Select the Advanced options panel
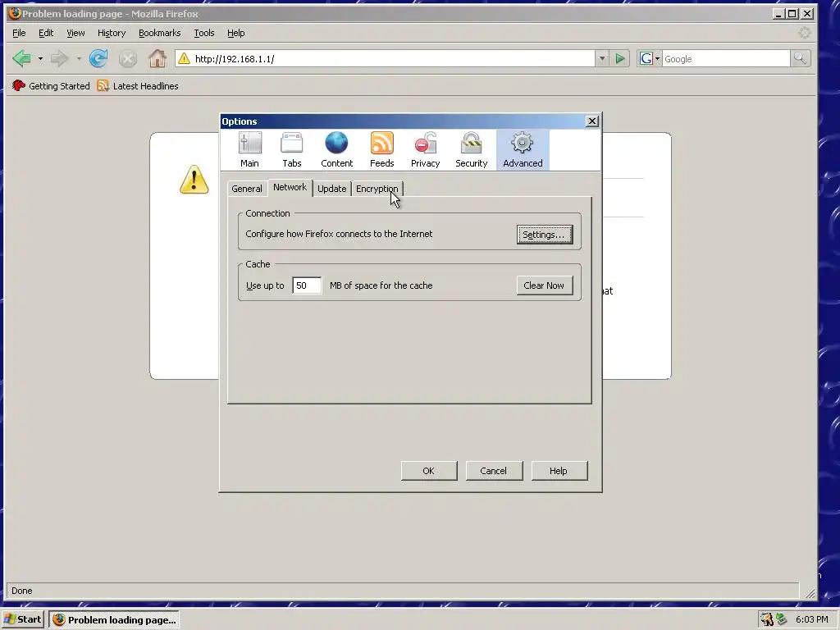The width and height of the screenshot is (840, 630). (x=523, y=150)
